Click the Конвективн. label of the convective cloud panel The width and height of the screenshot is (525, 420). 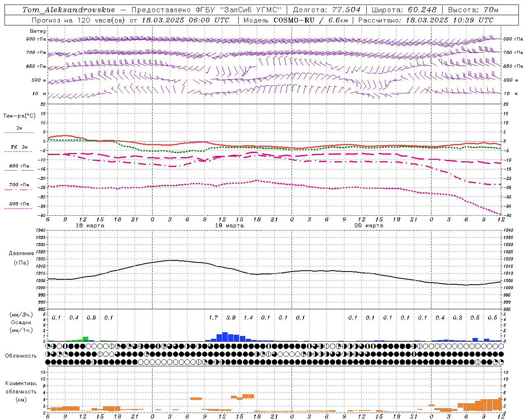point(21,383)
